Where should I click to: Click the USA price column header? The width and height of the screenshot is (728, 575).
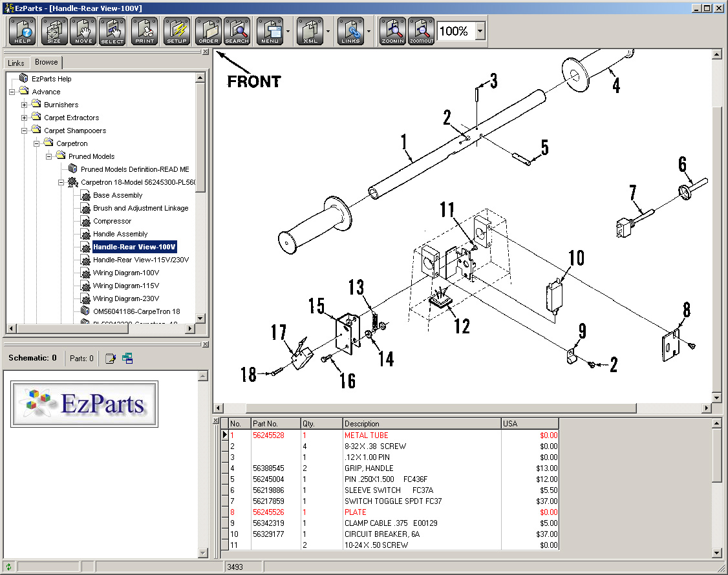coord(530,424)
